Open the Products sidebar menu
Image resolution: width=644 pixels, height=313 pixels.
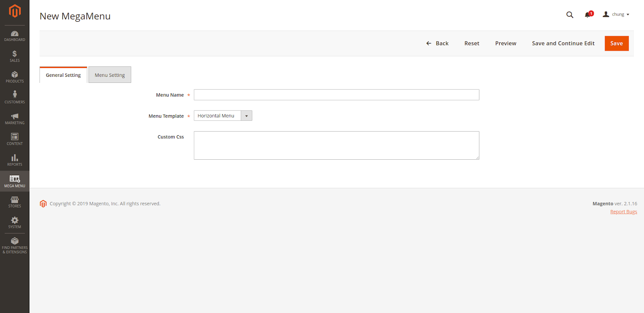(x=14, y=77)
